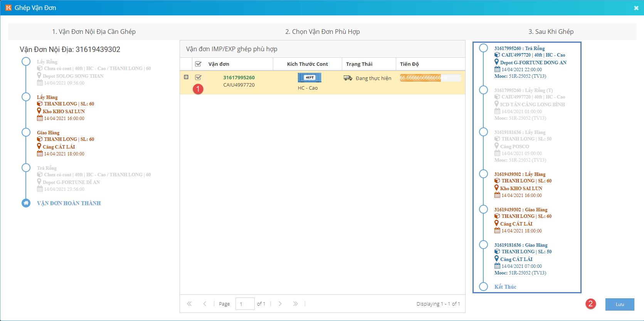This screenshot has height=321, width=644.
Task: Click calendar icon beside 14/04/2021 18:00:00 on left
Action: [40, 154]
